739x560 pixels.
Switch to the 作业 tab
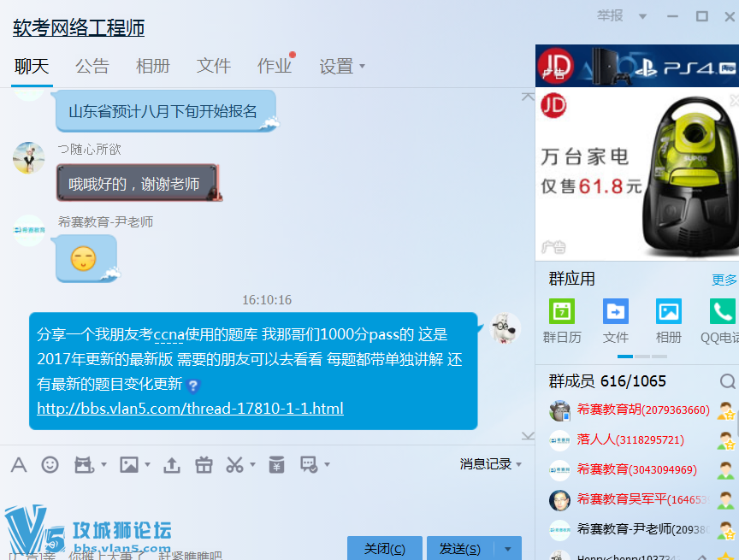(x=275, y=66)
